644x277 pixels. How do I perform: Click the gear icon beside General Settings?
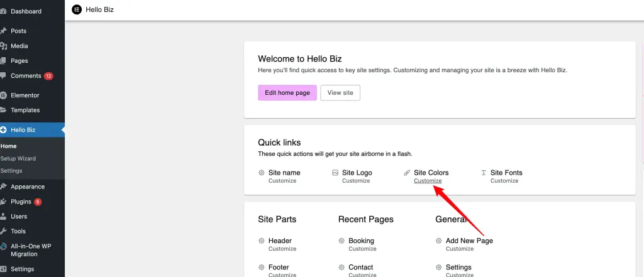click(x=438, y=267)
